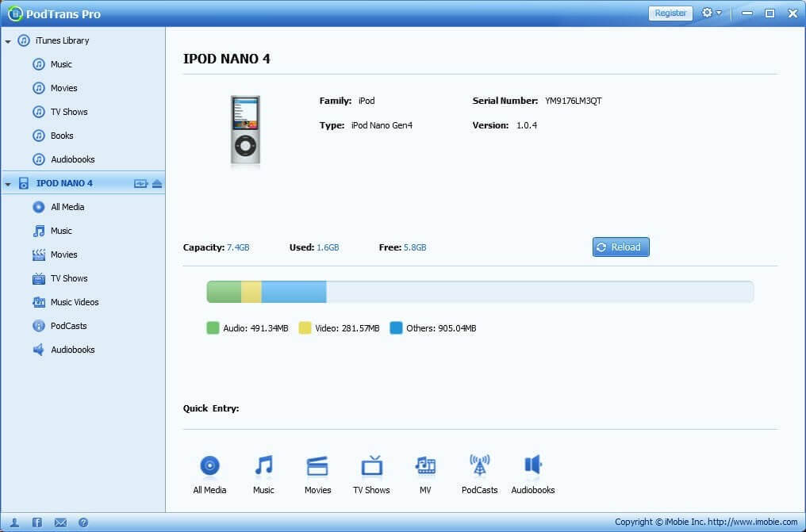Click the version value 1.0.4
The width and height of the screenshot is (806, 532).
527,125
